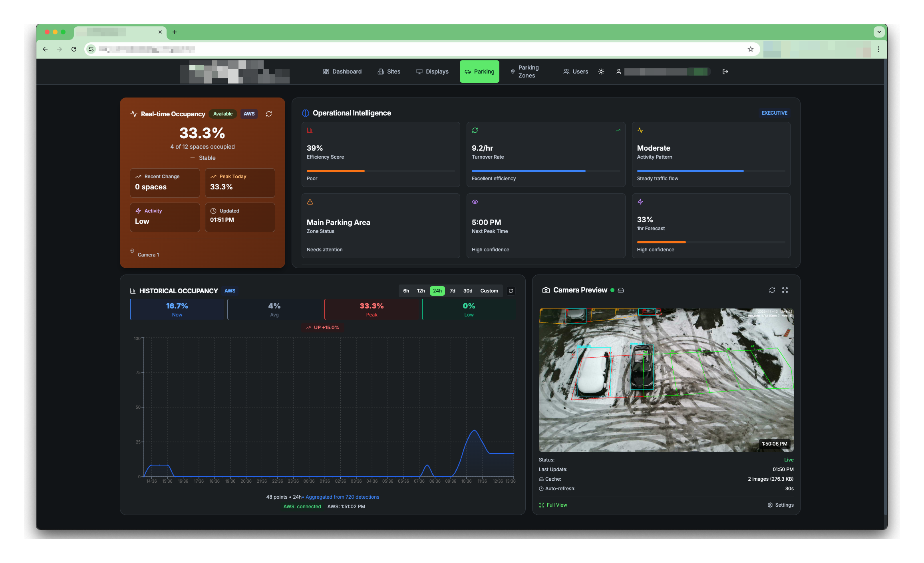The image size is (924, 563).
Task: Click the Camera Preview live snapshot
Action: [666, 380]
